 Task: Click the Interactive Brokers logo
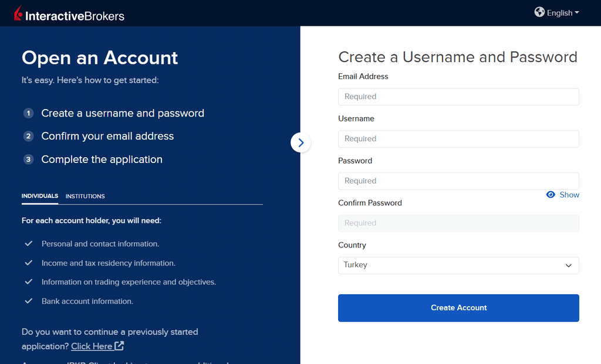(69, 14)
